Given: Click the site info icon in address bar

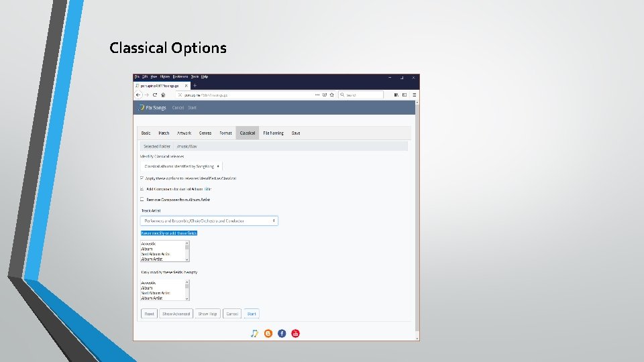Looking at the screenshot, I should click(180, 95).
